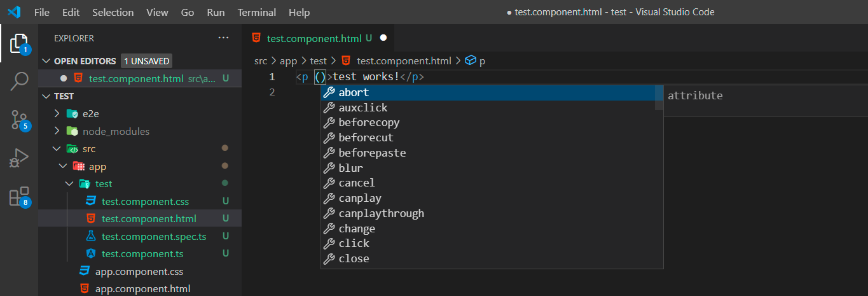Open the Run and Debug icon
Screen dimensions: 868x296
(x=19, y=157)
